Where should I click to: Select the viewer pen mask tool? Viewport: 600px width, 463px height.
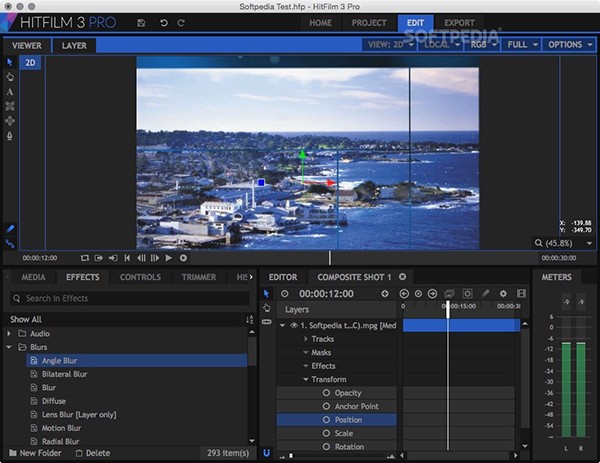10,136
